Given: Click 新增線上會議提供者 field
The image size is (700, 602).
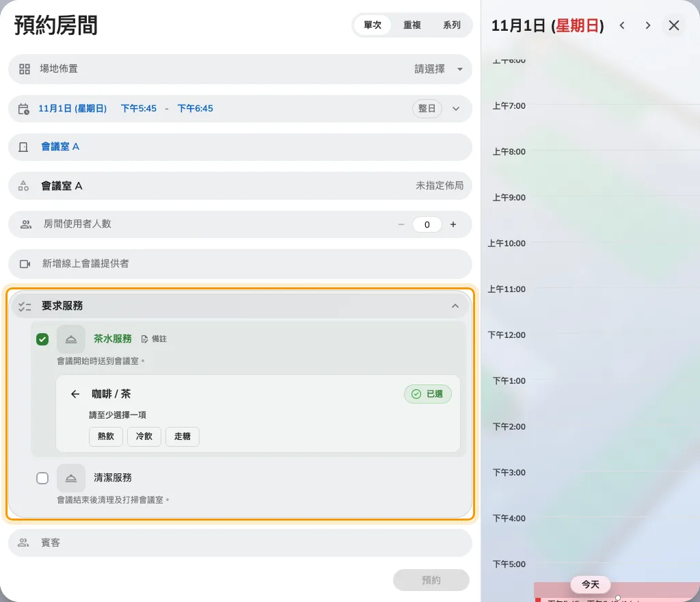Looking at the screenshot, I should click(x=240, y=263).
